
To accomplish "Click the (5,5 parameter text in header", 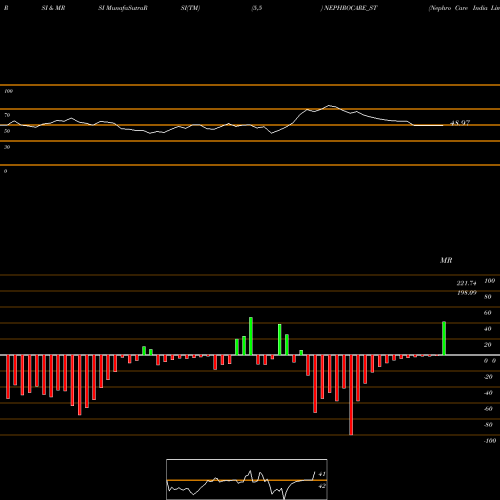I will [257, 8].
